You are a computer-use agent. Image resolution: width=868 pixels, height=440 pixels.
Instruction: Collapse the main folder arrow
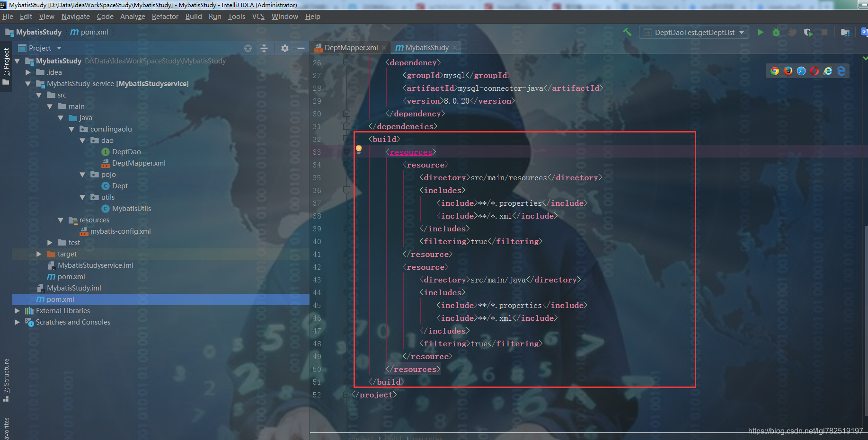50,106
